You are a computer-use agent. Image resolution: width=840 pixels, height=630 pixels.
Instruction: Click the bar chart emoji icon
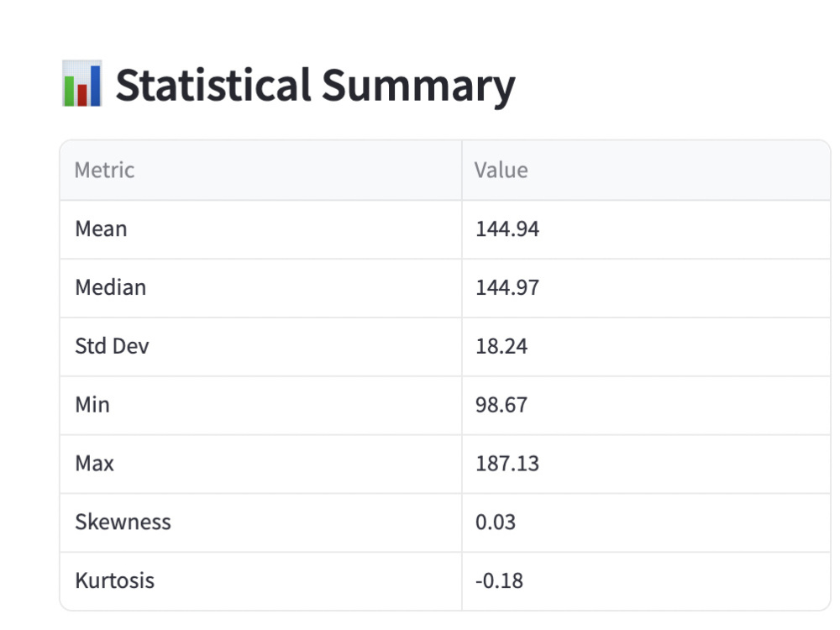point(81,83)
